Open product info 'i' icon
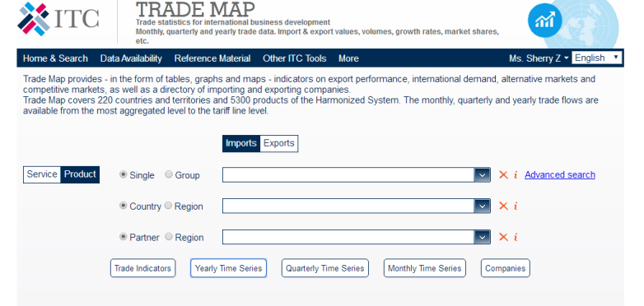644x306 pixels. [516, 175]
